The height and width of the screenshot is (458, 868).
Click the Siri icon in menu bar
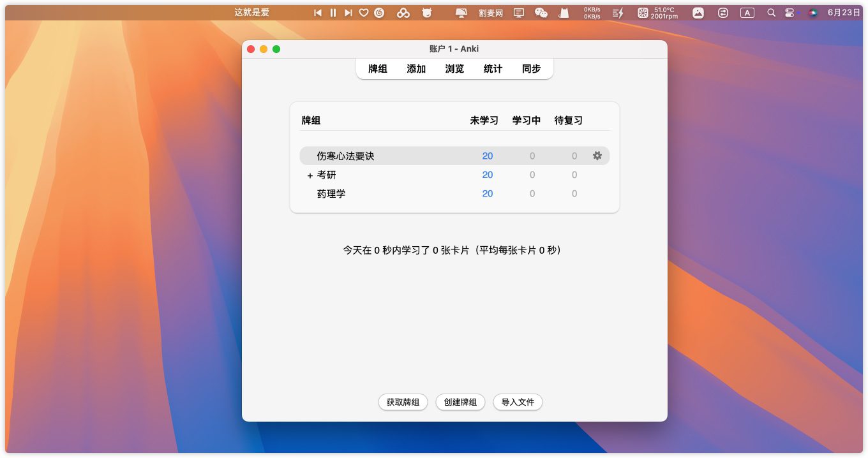(812, 13)
